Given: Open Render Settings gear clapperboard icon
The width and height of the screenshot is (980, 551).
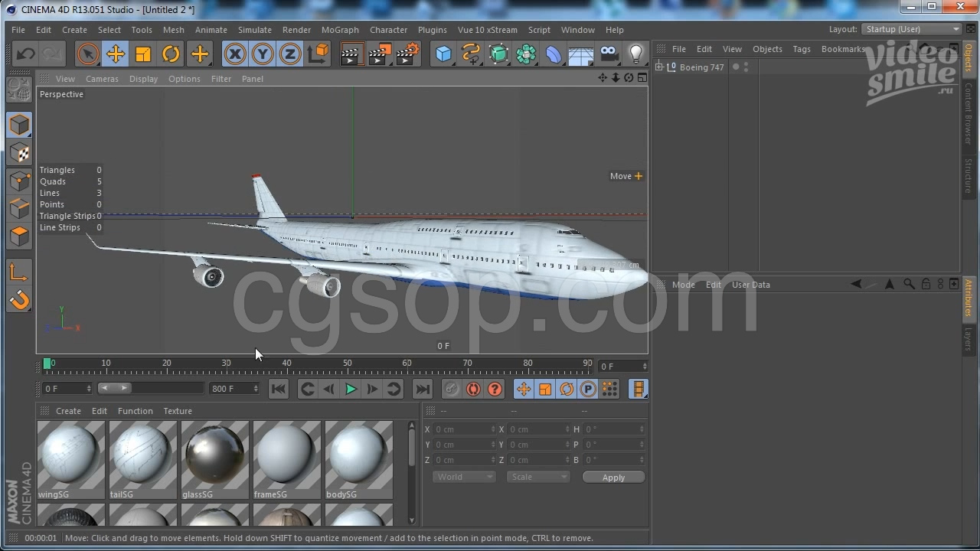Looking at the screenshot, I should pos(408,54).
